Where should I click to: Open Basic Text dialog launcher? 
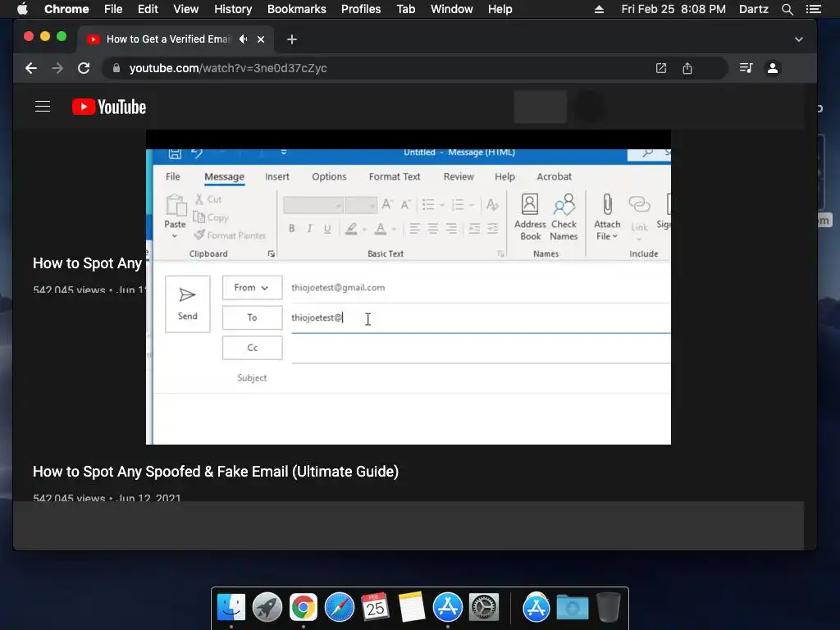click(501, 254)
